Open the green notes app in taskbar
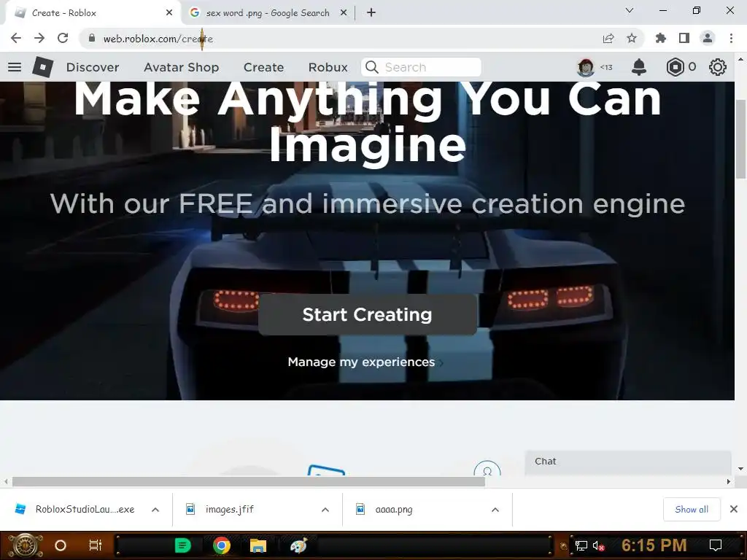The height and width of the screenshot is (560, 747). click(x=182, y=545)
